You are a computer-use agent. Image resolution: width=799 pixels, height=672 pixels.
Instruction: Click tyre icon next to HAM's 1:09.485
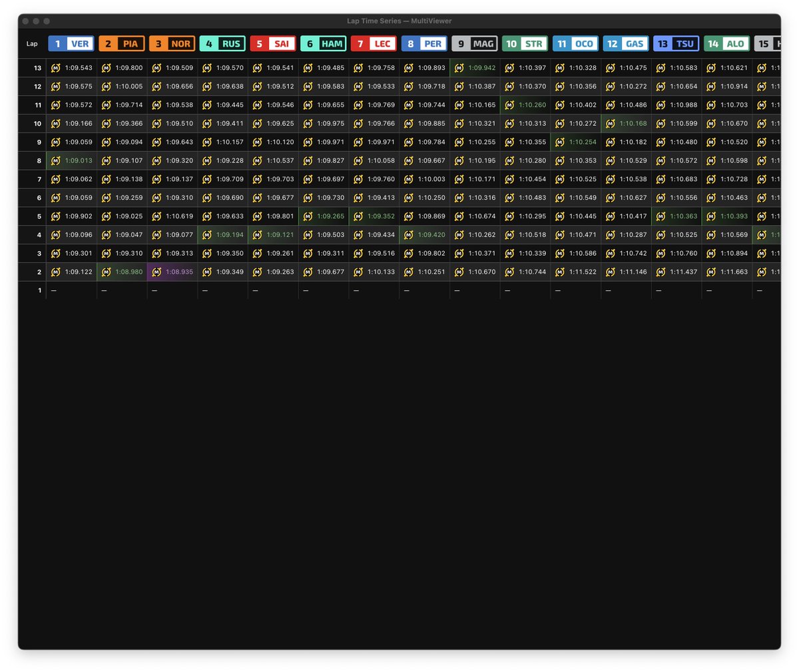click(308, 68)
